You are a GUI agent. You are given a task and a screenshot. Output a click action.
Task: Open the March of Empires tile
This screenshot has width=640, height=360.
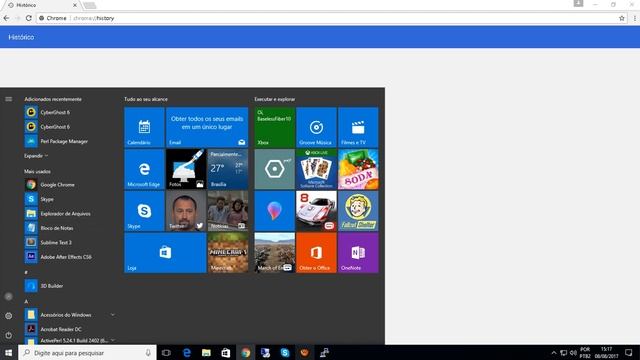(274, 253)
